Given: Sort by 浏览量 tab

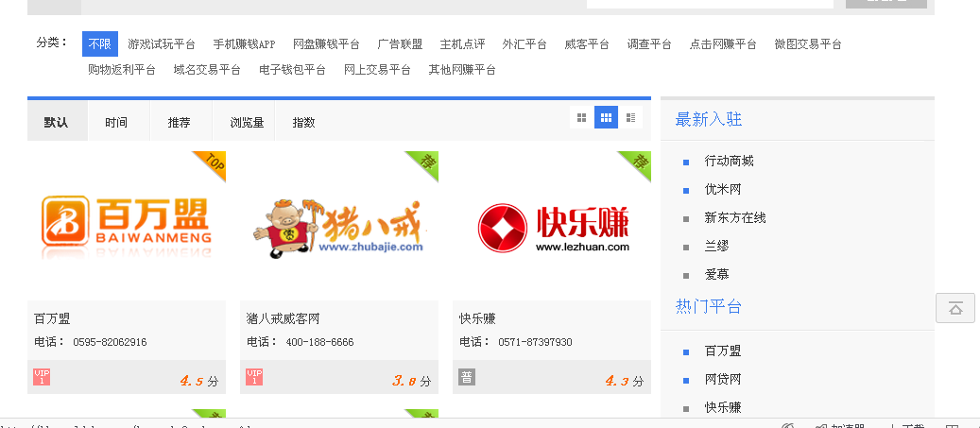Looking at the screenshot, I should tap(247, 122).
